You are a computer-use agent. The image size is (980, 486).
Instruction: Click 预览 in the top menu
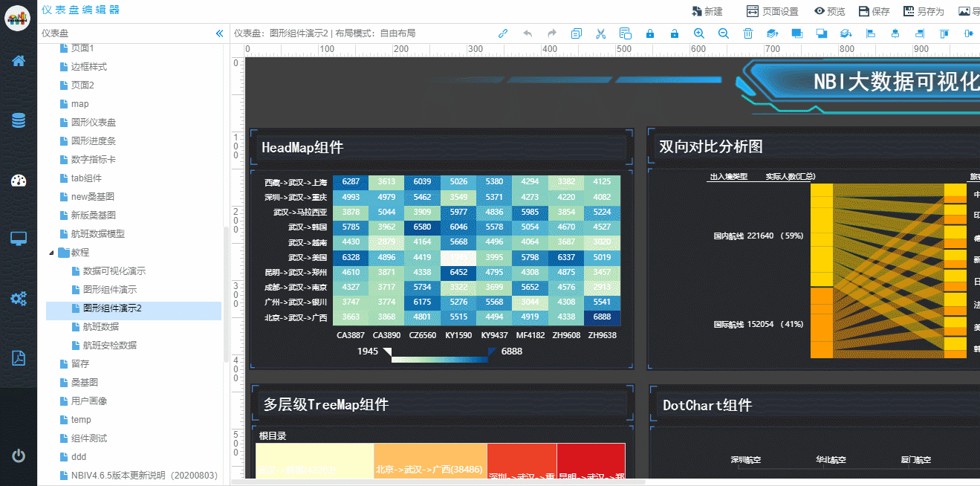tap(829, 11)
